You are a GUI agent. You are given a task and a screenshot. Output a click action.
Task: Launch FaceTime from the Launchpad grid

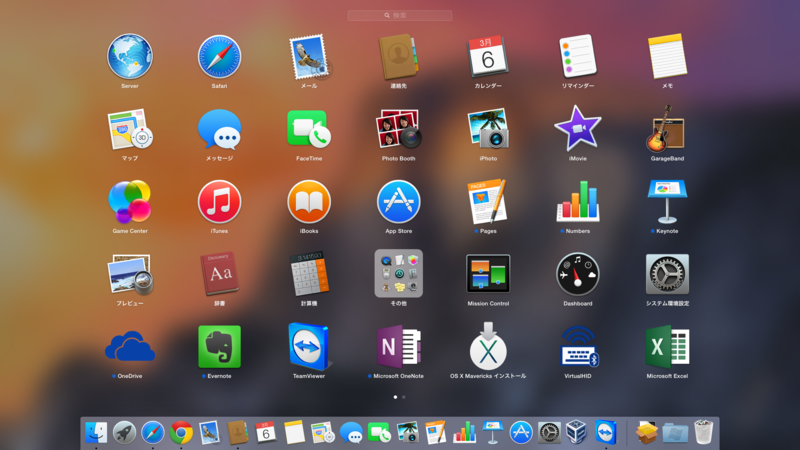click(x=309, y=129)
